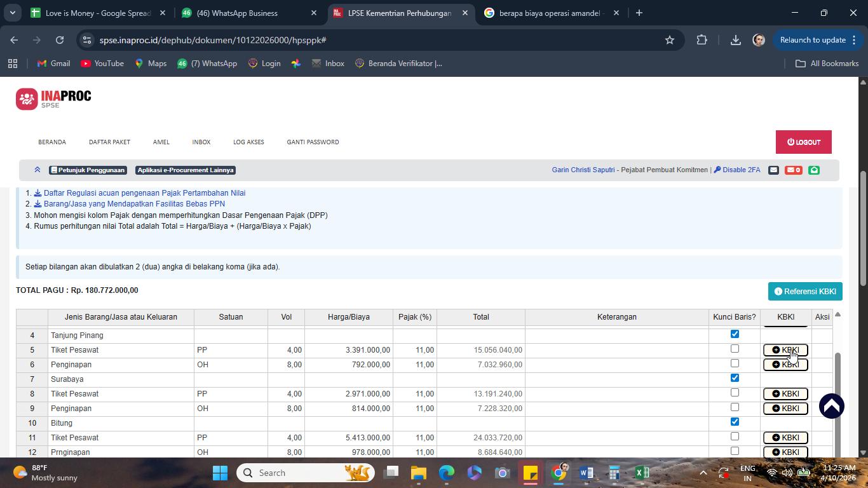Open Garin Christi Saputri profile link
The width and height of the screenshot is (868, 488).
[x=583, y=170]
